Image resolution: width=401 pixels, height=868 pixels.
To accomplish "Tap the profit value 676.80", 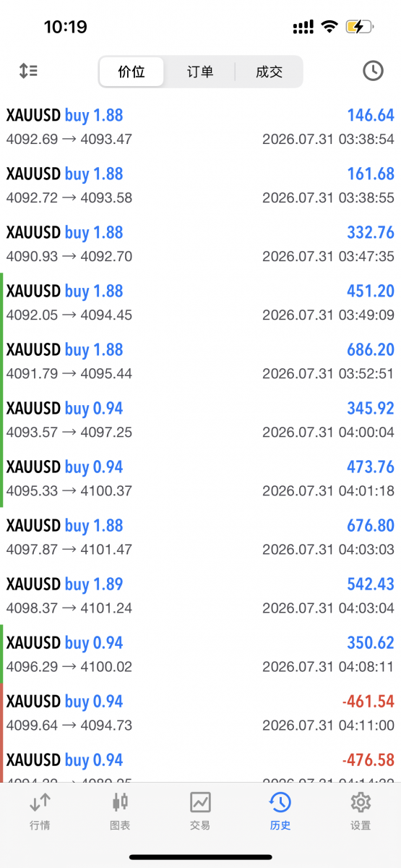I will (x=371, y=525).
